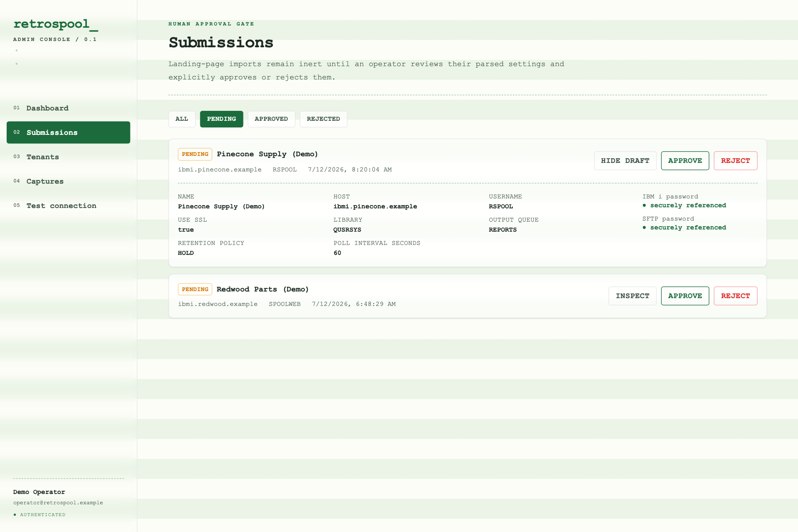Click host value ibmi.pinecone.example in draft details
The height and width of the screenshot is (532, 798).
(375, 207)
